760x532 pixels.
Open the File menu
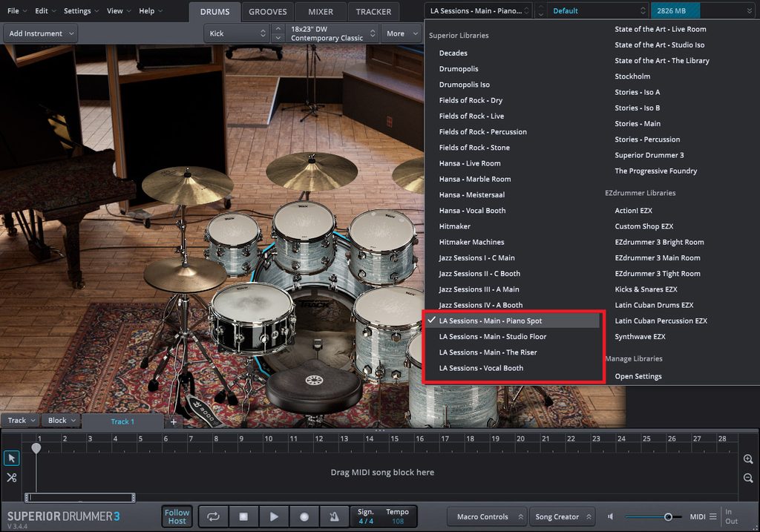pos(17,10)
